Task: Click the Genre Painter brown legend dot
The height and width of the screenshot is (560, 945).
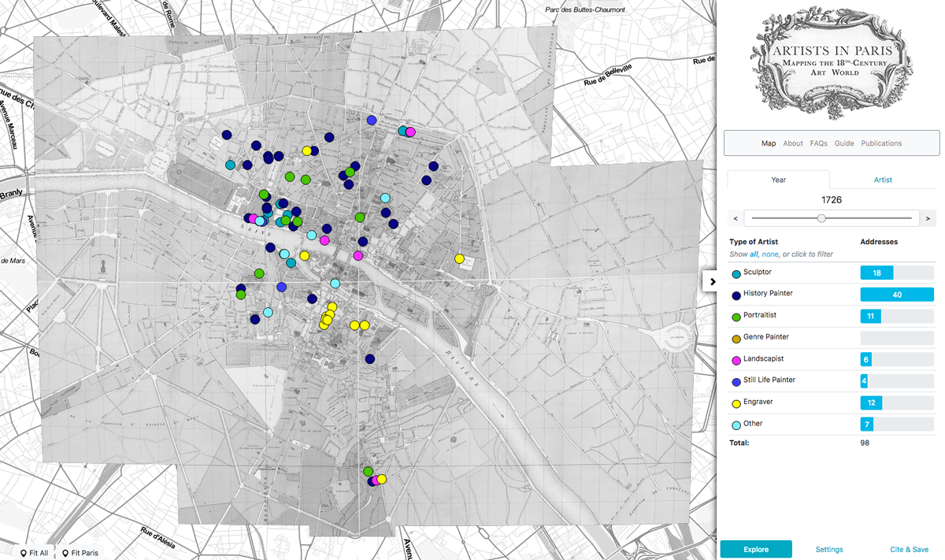Action: click(x=736, y=339)
